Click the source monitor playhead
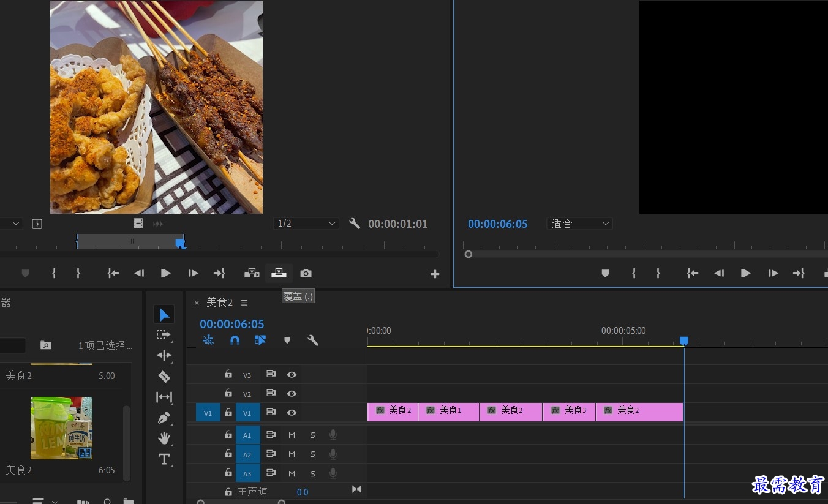 tap(180, 244)
